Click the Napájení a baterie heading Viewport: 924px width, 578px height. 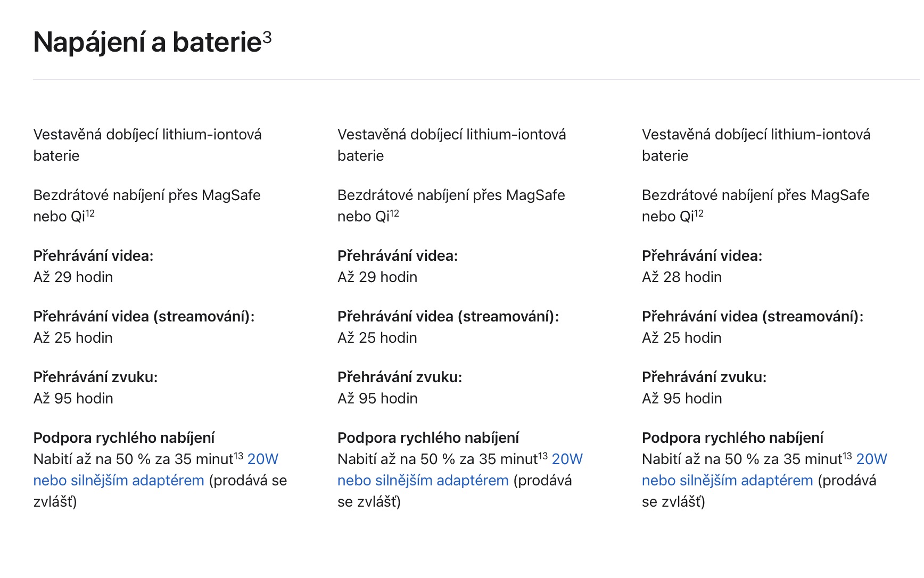click(x=147, y=42)
